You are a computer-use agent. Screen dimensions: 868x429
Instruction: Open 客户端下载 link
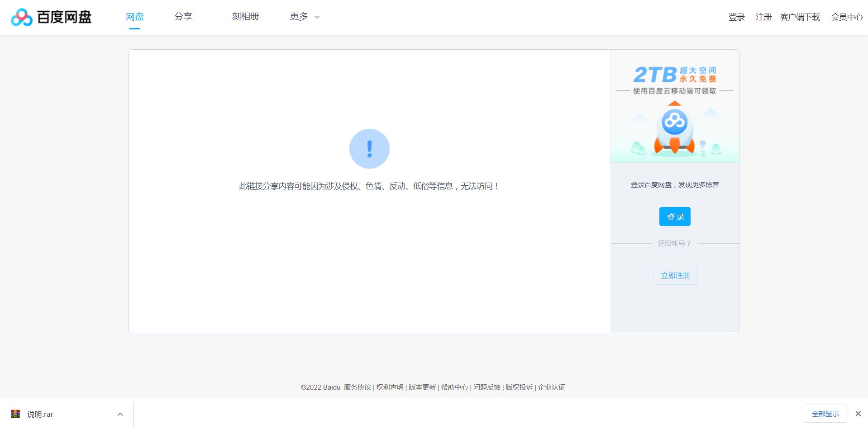pyautogui.click(x=800, y=17)
